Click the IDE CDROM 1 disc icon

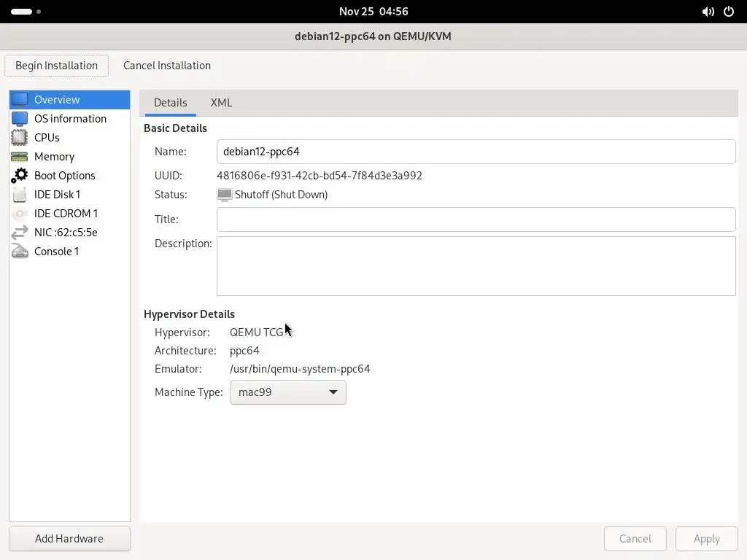(20, 214)
